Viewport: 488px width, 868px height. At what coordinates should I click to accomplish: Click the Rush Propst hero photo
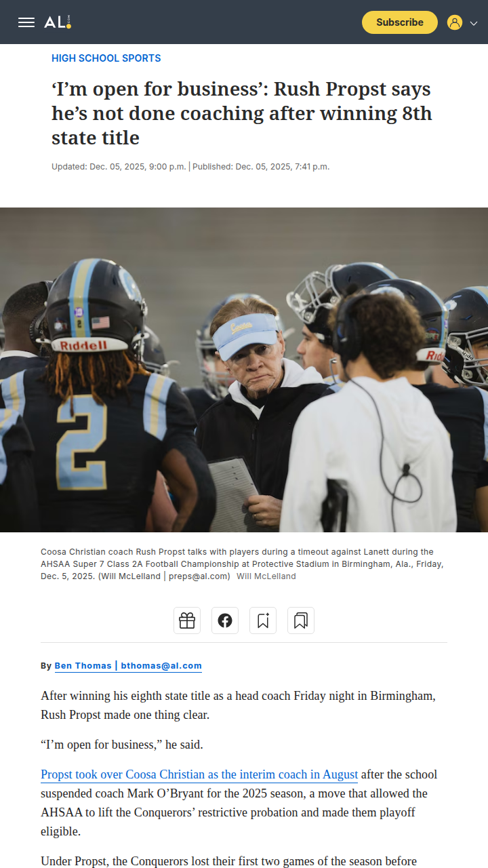click(244, 370)
